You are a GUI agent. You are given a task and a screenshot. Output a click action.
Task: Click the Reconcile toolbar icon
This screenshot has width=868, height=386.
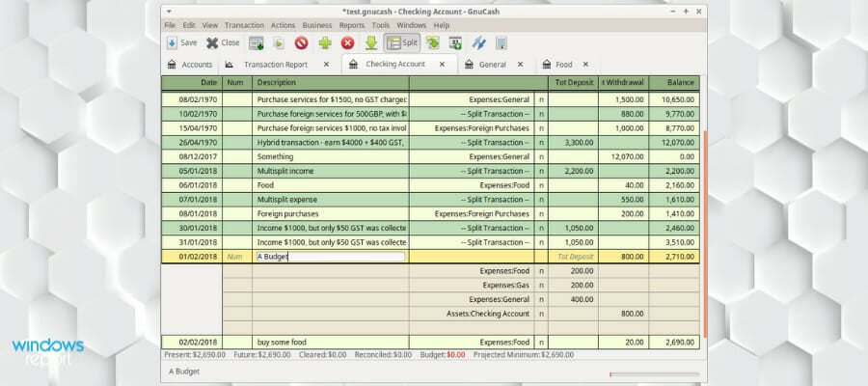coord(501,42)
